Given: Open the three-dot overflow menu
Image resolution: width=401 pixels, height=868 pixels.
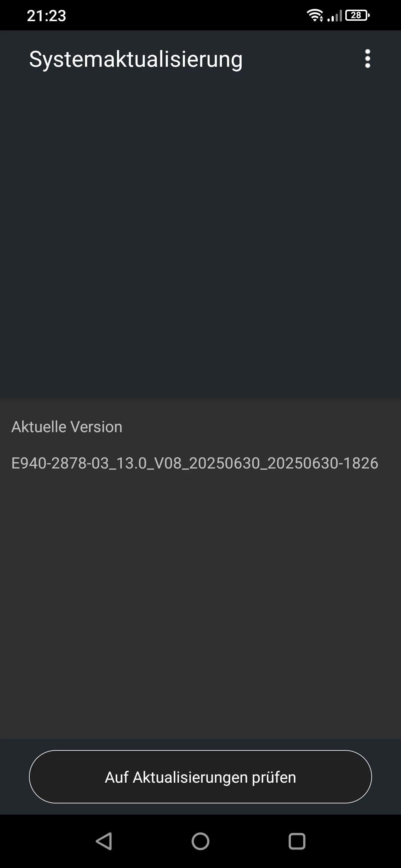Looking at the screenshot, I should click(x=368, y=59).
